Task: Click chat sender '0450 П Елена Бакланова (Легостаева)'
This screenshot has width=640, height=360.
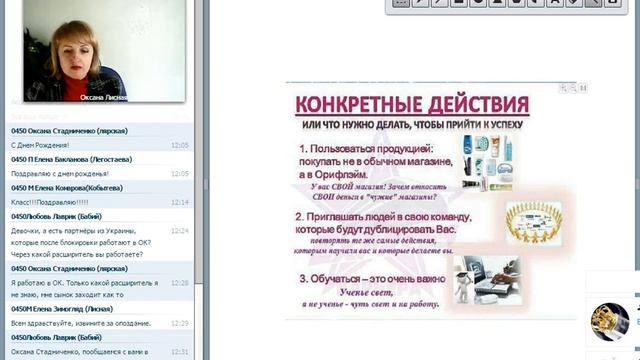Action: pos(71,159)
